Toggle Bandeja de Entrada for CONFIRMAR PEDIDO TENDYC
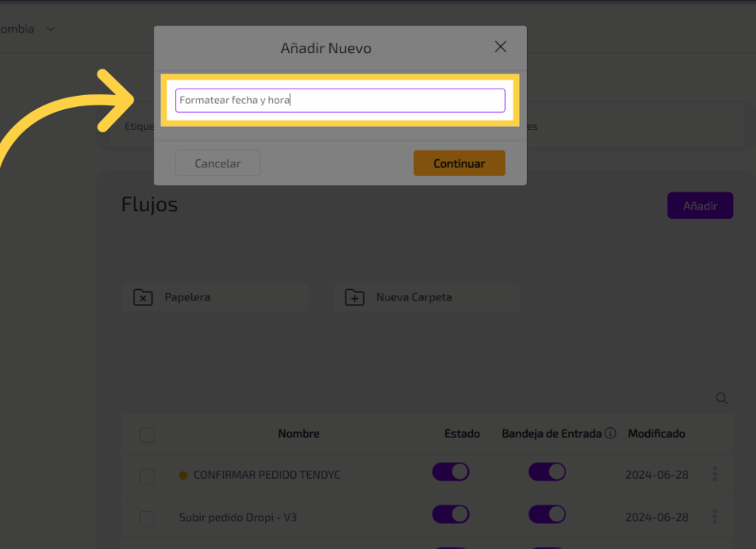 pos(547,472)
